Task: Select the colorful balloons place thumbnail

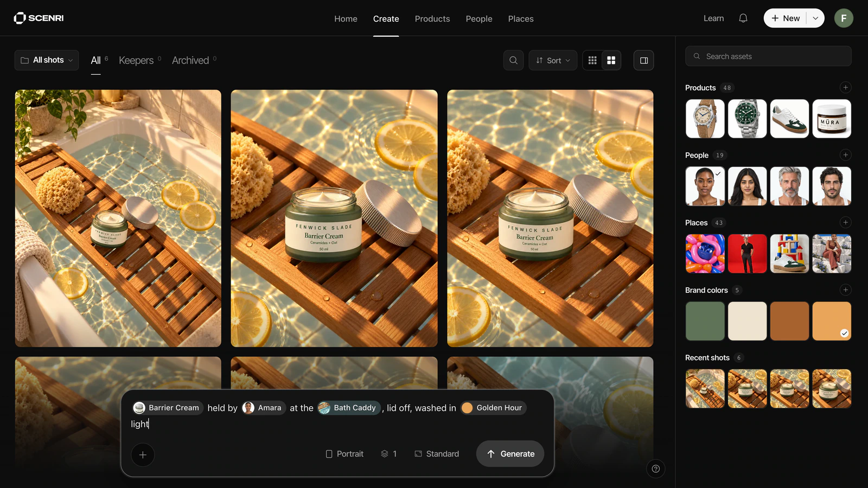Action: [705, 254]
